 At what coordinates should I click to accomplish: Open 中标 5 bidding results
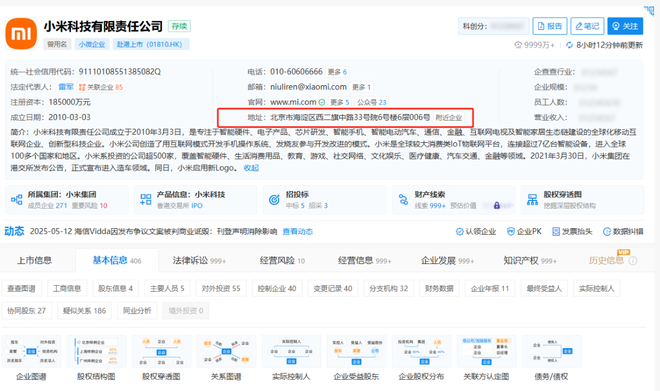tap(295, 206)
